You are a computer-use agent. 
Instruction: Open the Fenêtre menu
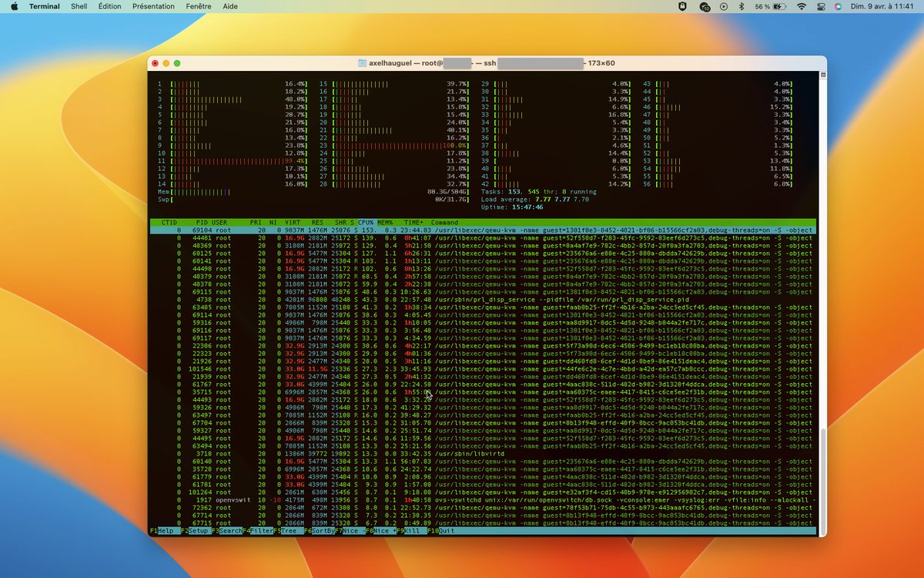(x=199, y=6)
